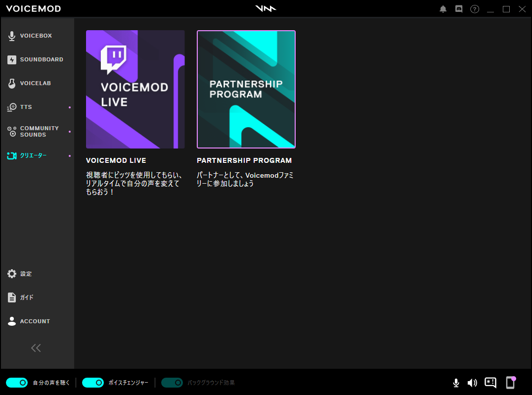The image size is (532, 395).
Task: Open notifications bell icon
Action: coord(443,9)
